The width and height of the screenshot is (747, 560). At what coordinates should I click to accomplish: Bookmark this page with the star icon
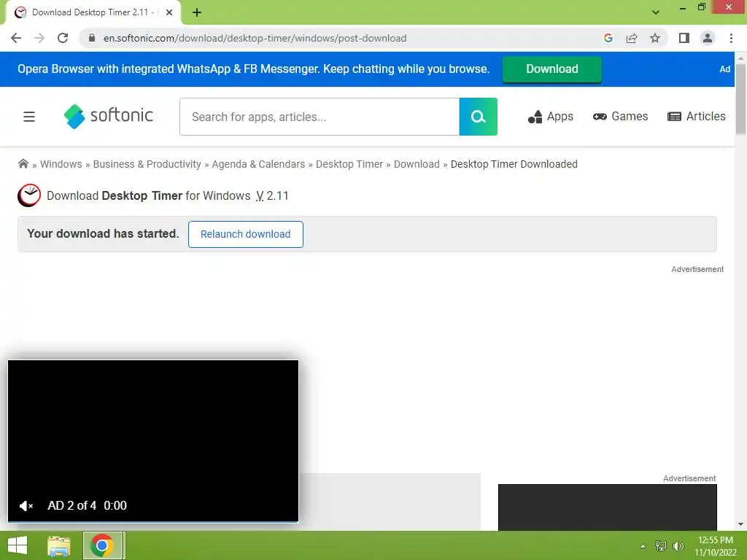[x=655, y=38]
